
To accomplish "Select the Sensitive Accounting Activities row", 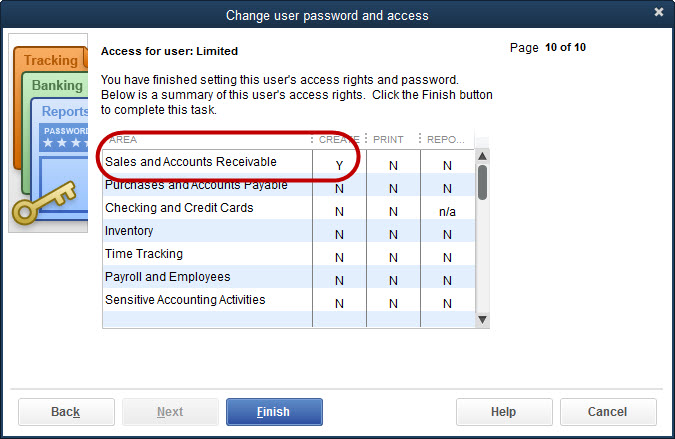I will 288,300.
